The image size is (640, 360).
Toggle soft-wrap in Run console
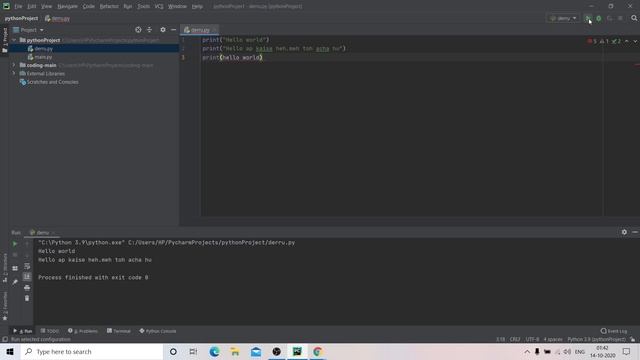(27, 266)
